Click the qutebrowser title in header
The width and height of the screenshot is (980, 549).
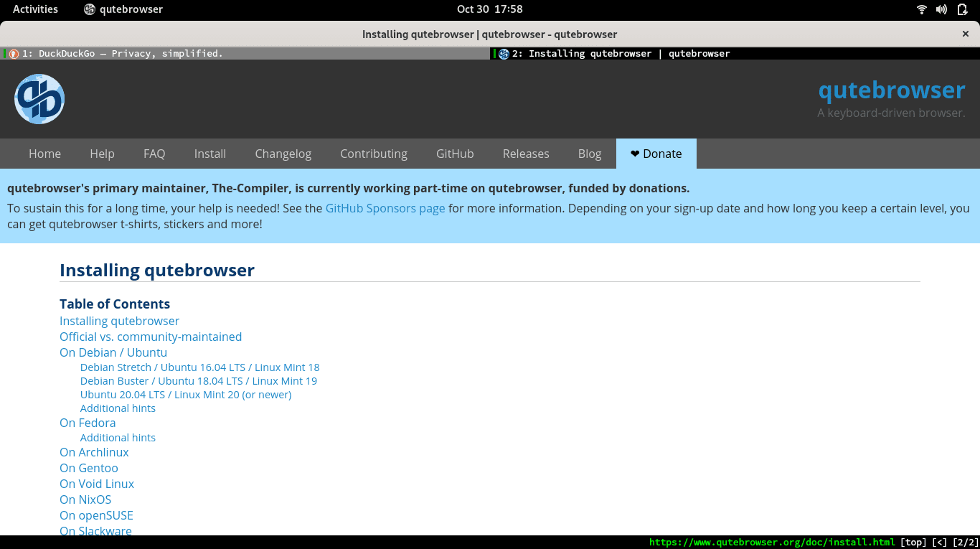pos(892,90)
